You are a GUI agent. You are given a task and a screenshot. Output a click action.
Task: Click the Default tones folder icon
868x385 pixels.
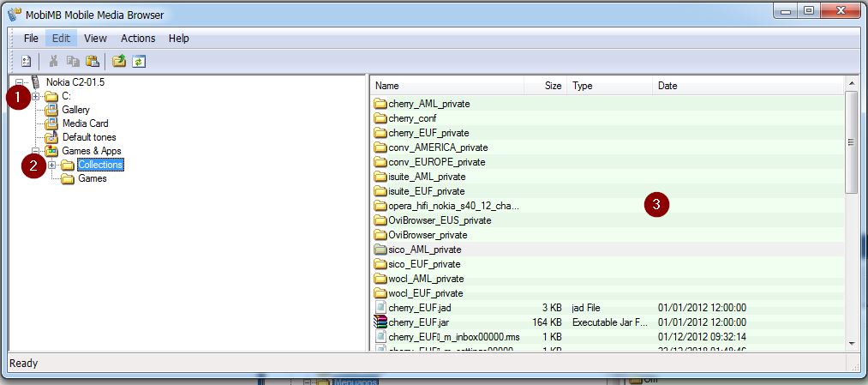[51, 137]
